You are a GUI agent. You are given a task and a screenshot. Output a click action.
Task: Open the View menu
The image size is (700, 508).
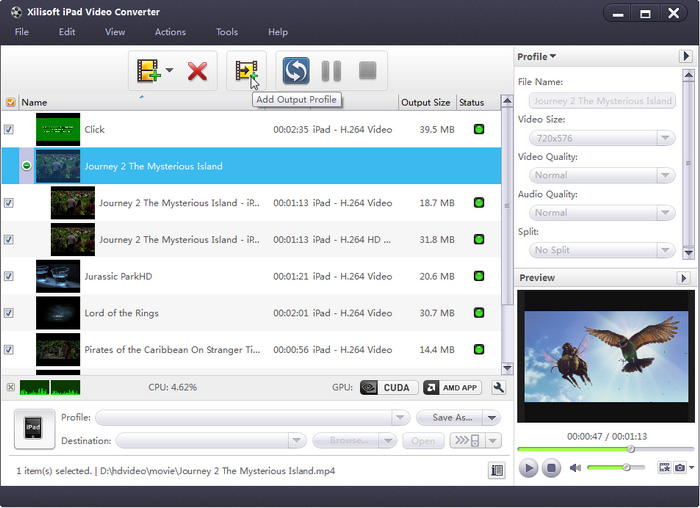pyautogui.click(x=115, y=32)
